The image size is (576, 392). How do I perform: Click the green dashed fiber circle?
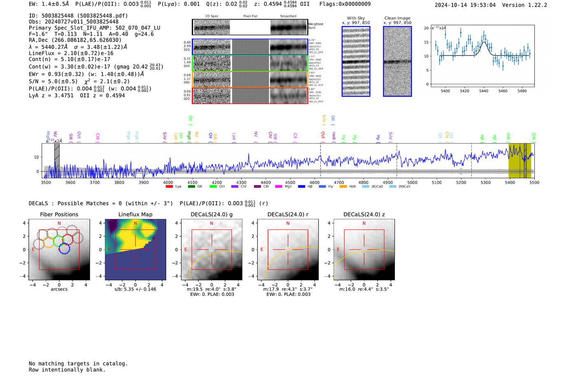tap(58, 241)
